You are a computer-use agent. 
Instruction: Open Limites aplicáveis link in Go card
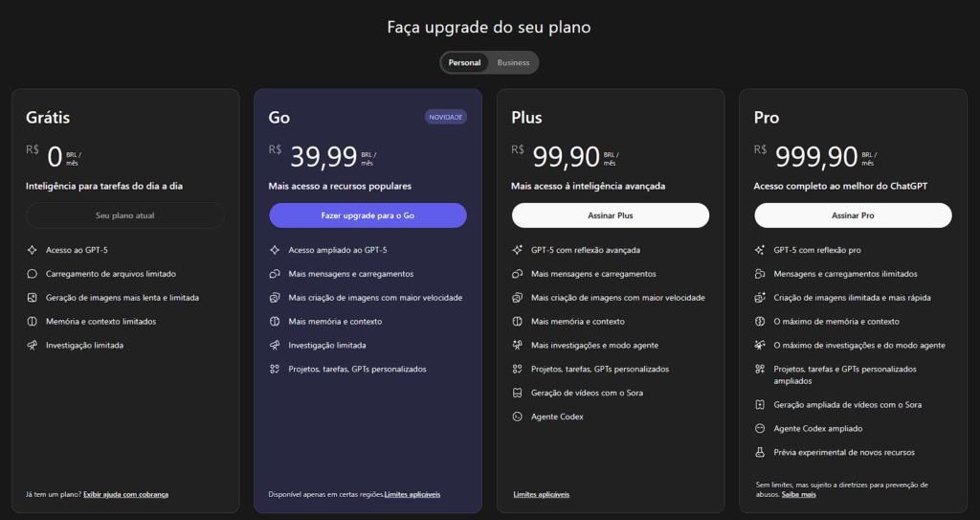[x=412, y=494]
